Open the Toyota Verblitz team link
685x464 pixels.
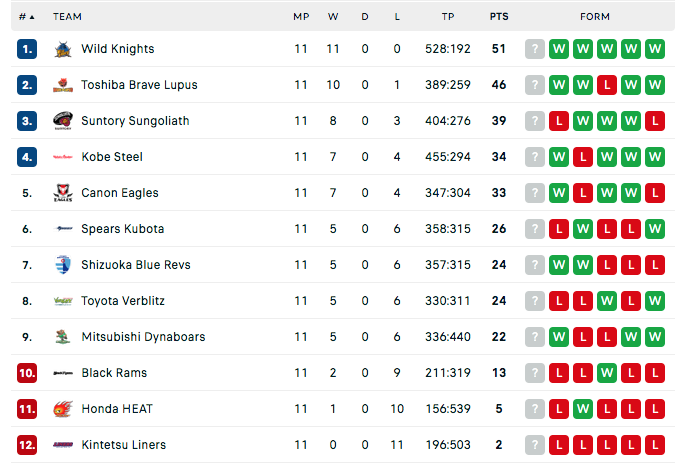tap(123, 301)
